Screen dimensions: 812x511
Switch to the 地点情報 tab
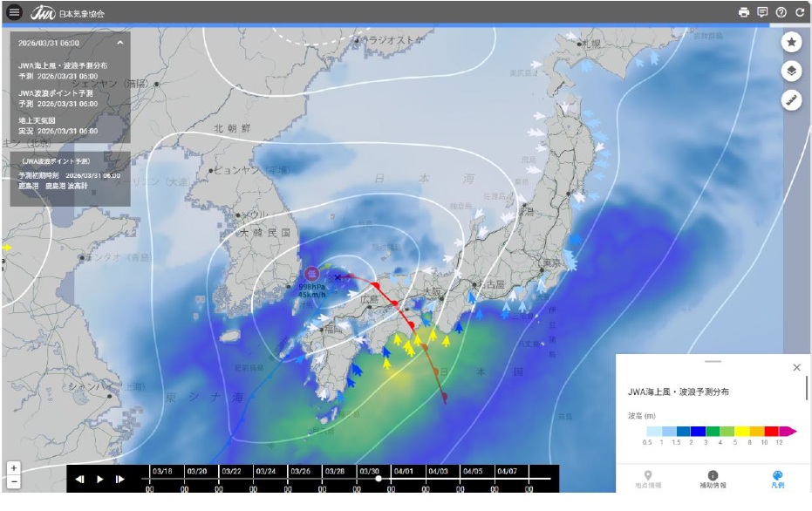648,480
